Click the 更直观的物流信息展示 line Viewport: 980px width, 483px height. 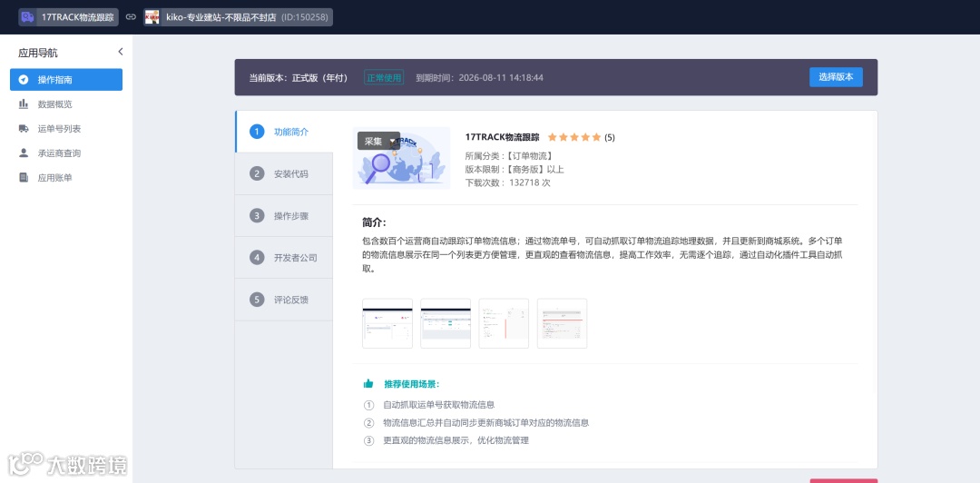pos(456,439)
